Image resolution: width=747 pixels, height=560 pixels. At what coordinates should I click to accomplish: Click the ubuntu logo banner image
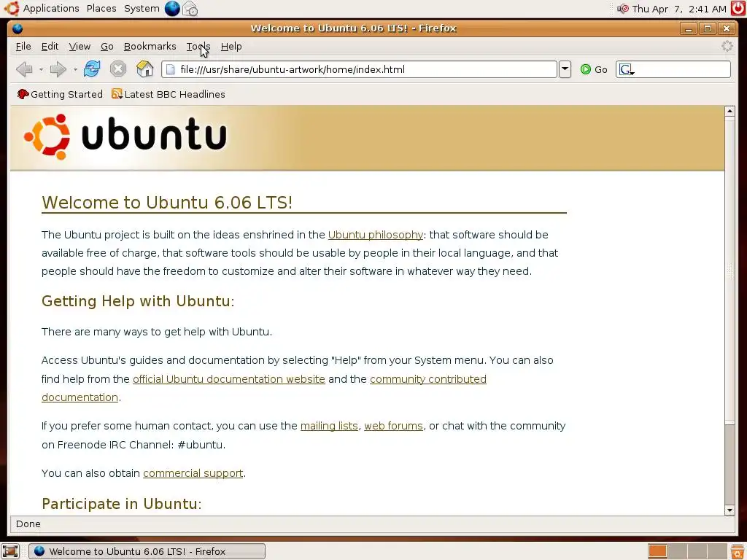click(x=125, y=136)
